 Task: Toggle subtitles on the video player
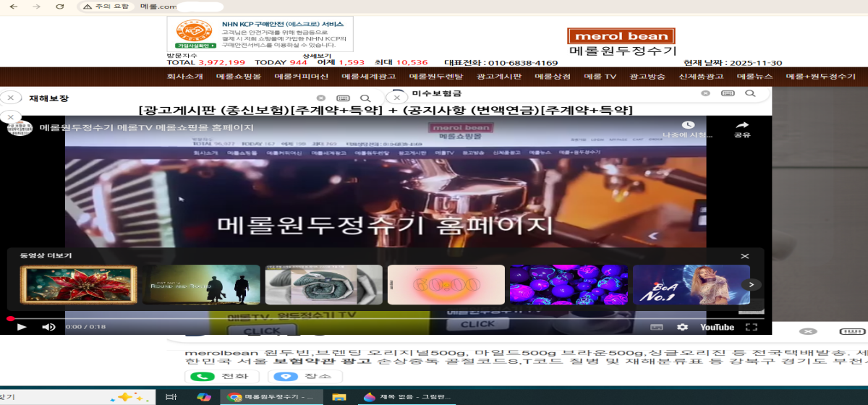pyautogui.click(x=656, y=327)
